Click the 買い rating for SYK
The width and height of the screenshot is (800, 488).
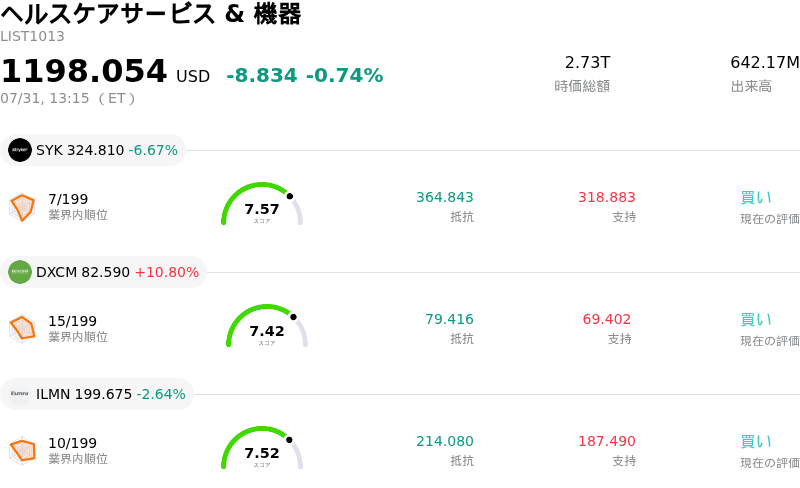tap(756, 198)
